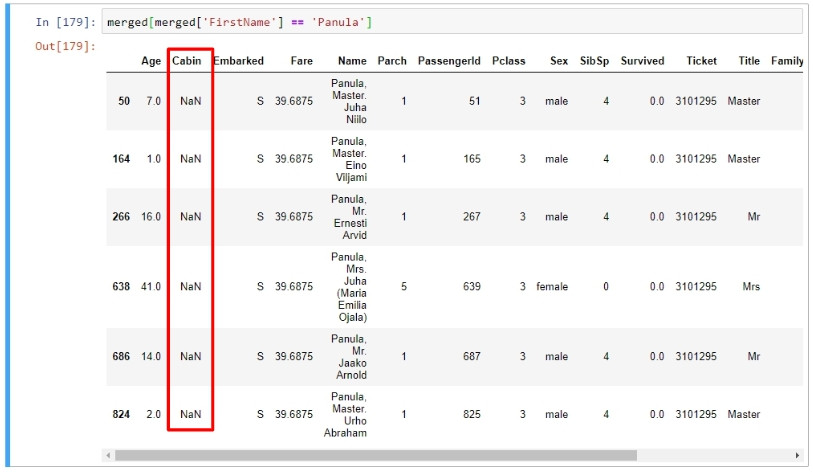Viewport: 813px width, 472px height.
Task: Click the Title column header
Action: (x=749, y=61)
